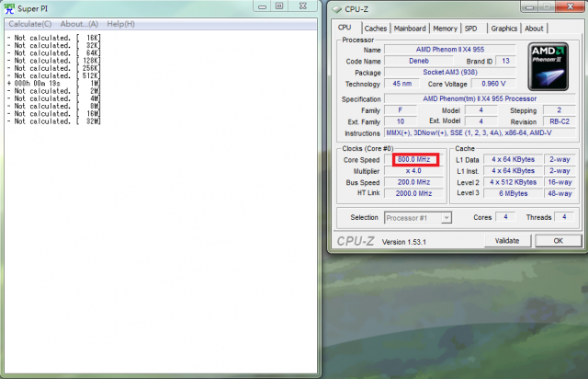Close the CPU-Z window
The image size is (588, 379).
pyautogui.click(x=570, y=6)
